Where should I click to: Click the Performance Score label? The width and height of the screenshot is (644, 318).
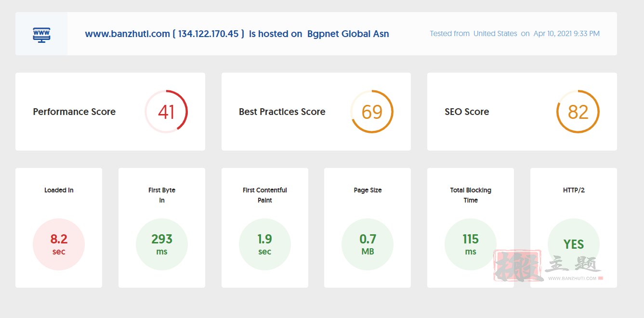pyautogui.click(x=74, y=112)
